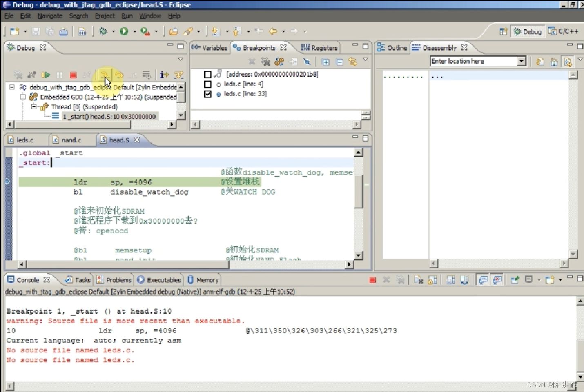
Task: Click the Step Into debug icon
Action: coord(105,75)
